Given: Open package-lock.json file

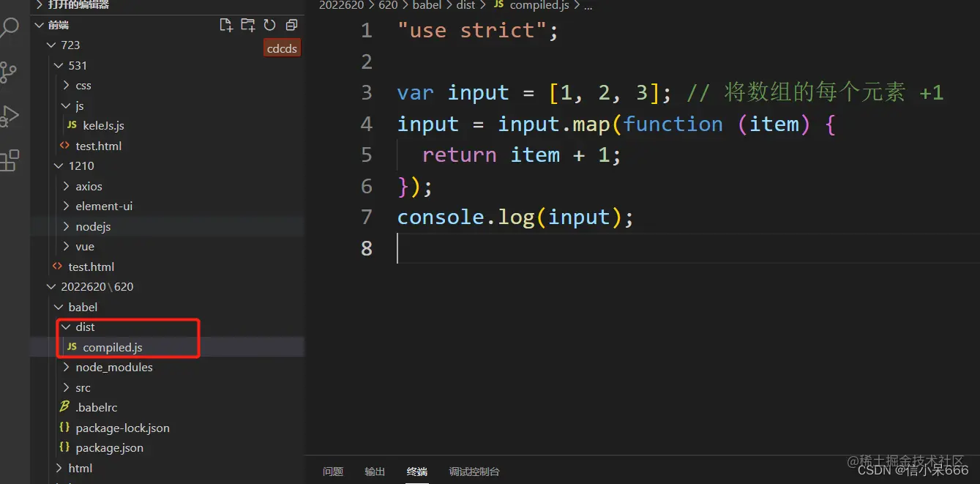Looking at the screenshot, I should pyautogui.click(x=122, y=428).
